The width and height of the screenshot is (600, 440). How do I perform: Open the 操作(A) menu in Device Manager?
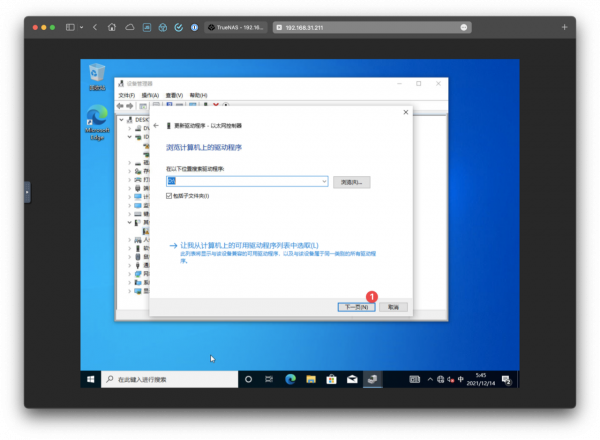(x=150, y=95)
